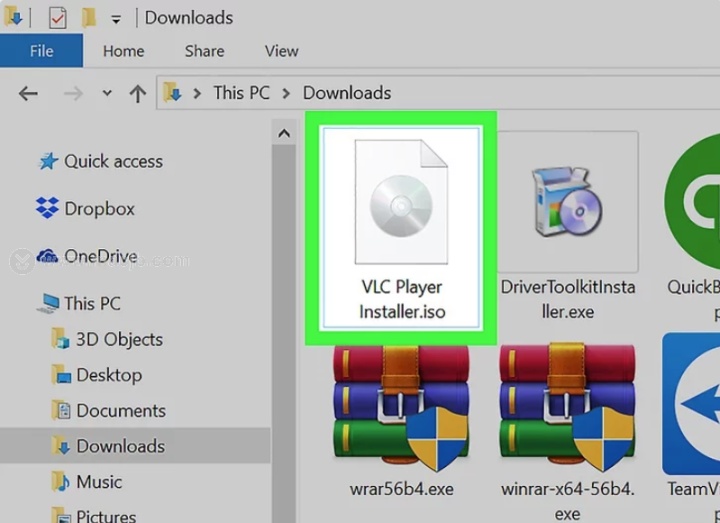Select OneDrive in navigation pane
The image size is (720, 523).
click(101, 256)
